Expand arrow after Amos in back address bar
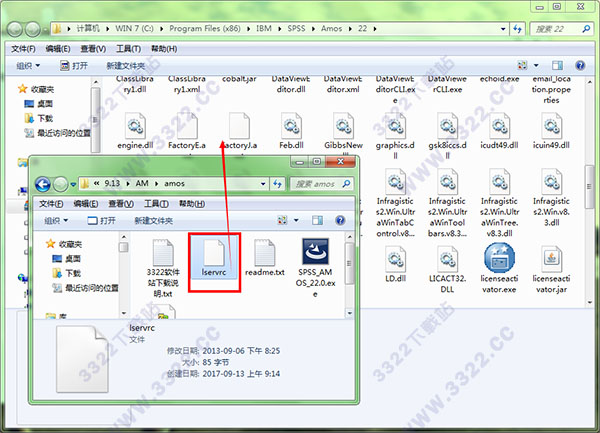Viewport: 600px width, 433px height. (350, 29)
